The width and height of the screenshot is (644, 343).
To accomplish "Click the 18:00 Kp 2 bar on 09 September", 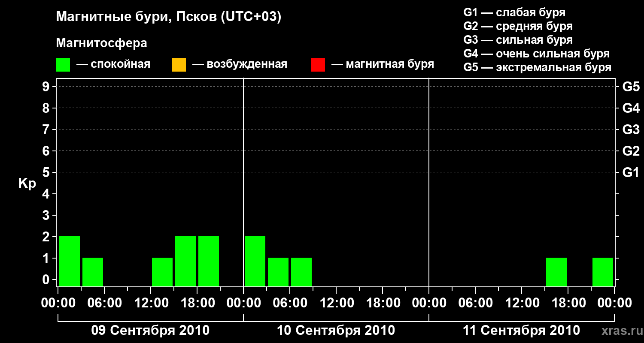I will coord(209,261).
